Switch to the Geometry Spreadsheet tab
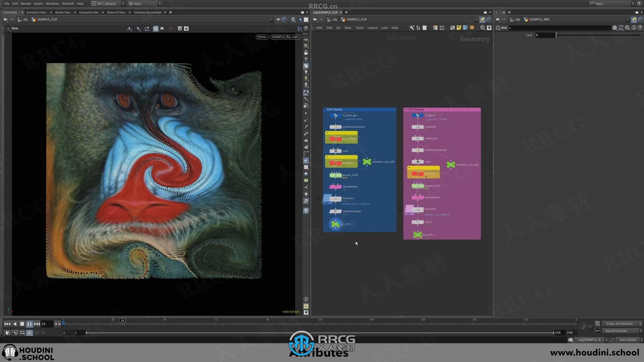644x362 pixels. click(148, 12)
